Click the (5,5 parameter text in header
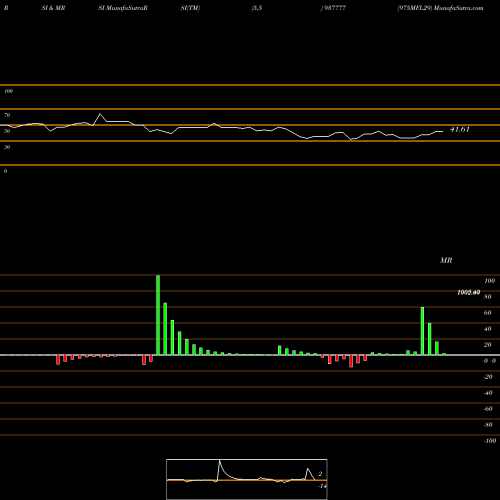The image size is (500, 500). (257, 8)
